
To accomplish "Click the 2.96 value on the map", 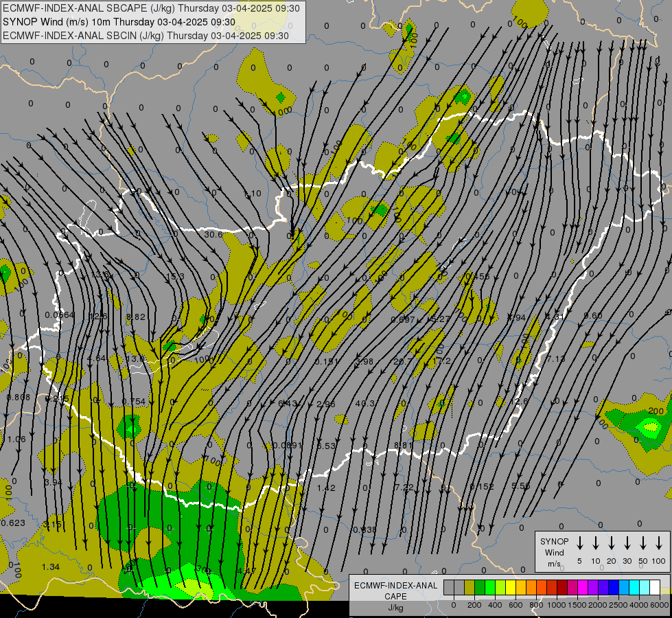I will 326,404.
